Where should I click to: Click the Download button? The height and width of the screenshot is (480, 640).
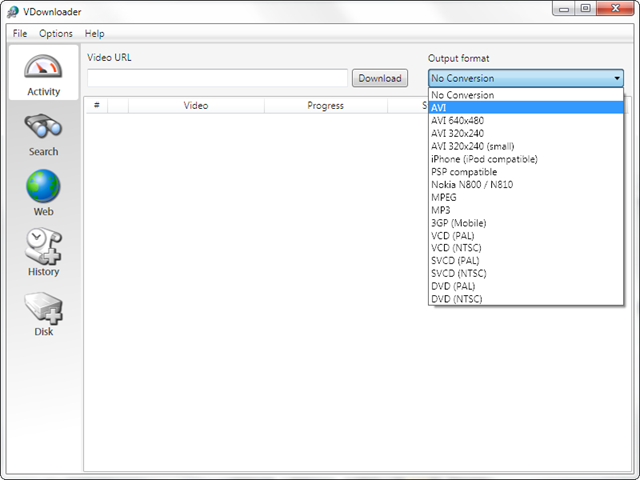(x=380, y=78)
